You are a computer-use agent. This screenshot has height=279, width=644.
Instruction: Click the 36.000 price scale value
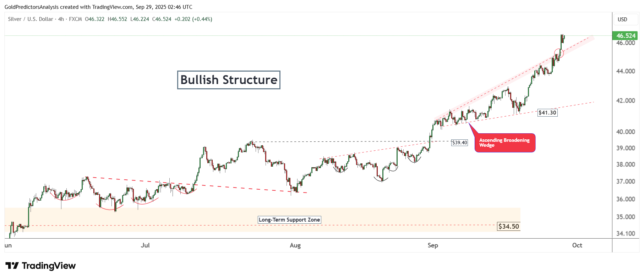pos(626,199)
